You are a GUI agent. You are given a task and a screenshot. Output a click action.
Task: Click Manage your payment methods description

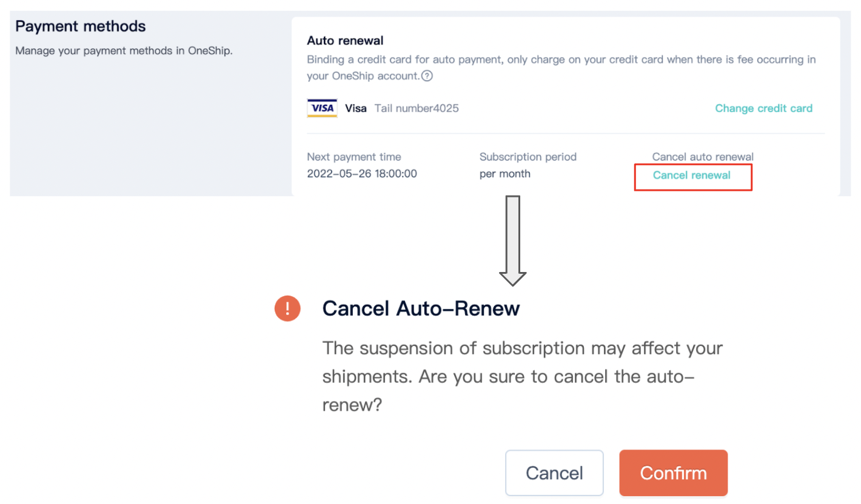coord(124,51)
